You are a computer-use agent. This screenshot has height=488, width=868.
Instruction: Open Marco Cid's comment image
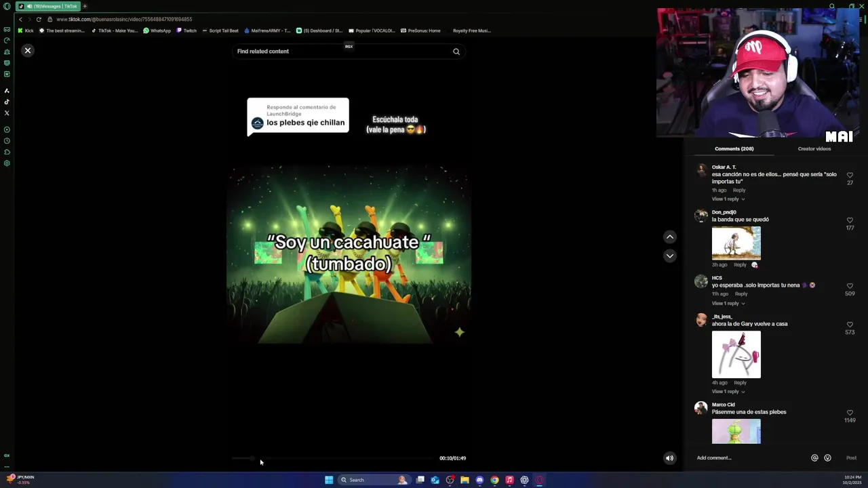click(x=736, y=431)
